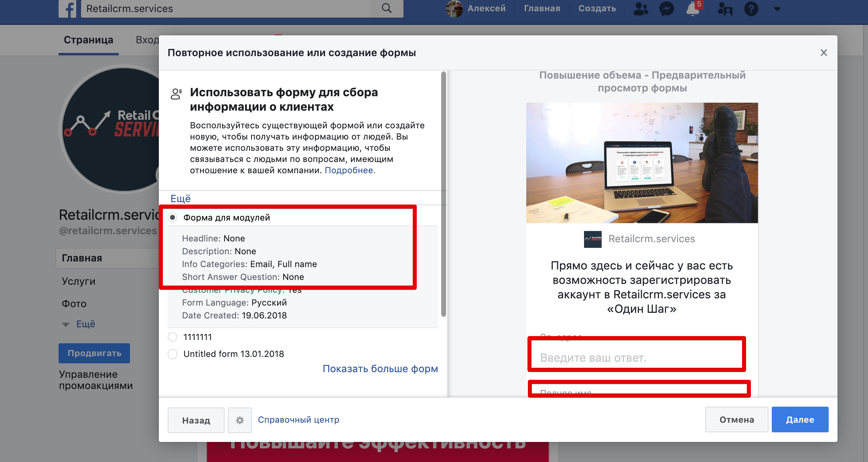Click the @retailcrm.services page handle
Screen dimensions: 868x462
tap(107, 231)
